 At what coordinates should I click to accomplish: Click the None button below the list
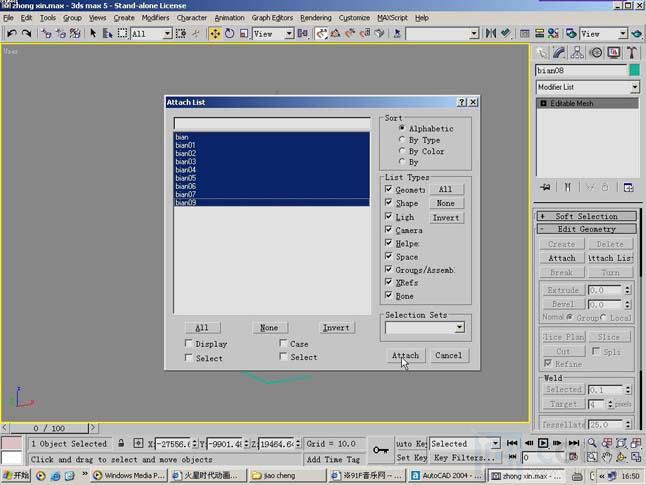coord(269,328)
